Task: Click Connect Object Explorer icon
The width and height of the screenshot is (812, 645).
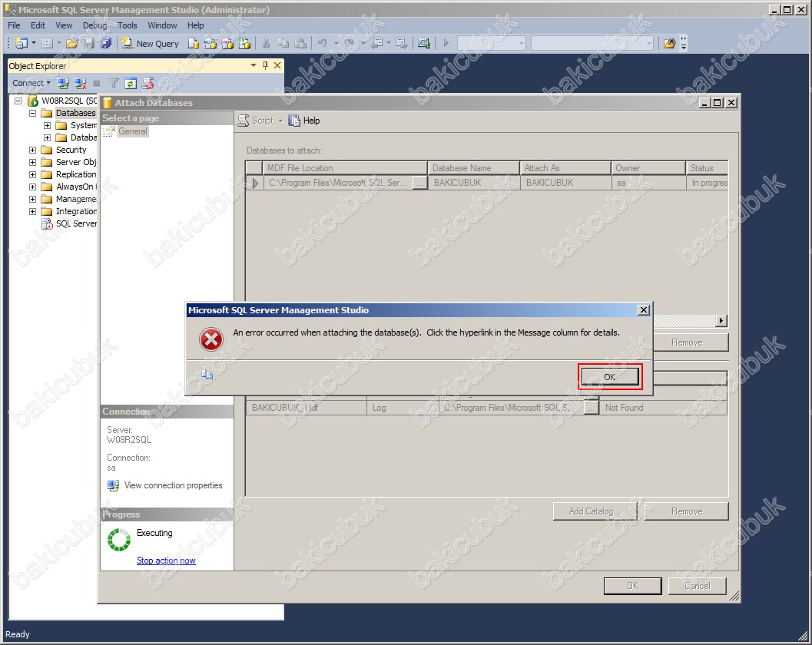Action: pyautogui.click(x=63, y=83)
